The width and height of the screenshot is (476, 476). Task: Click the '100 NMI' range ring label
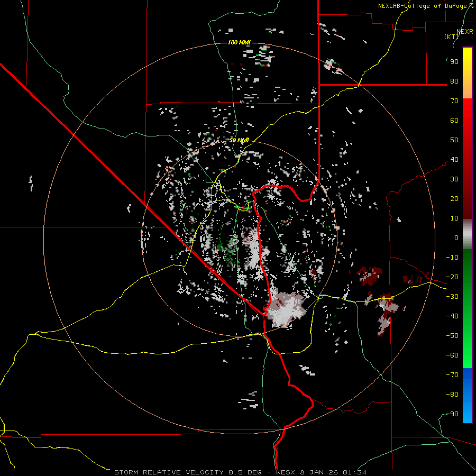click(x=239, y=42)
